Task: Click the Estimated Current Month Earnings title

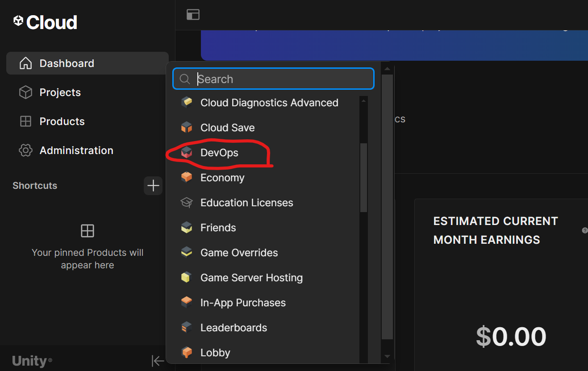Action: (496, 230)
